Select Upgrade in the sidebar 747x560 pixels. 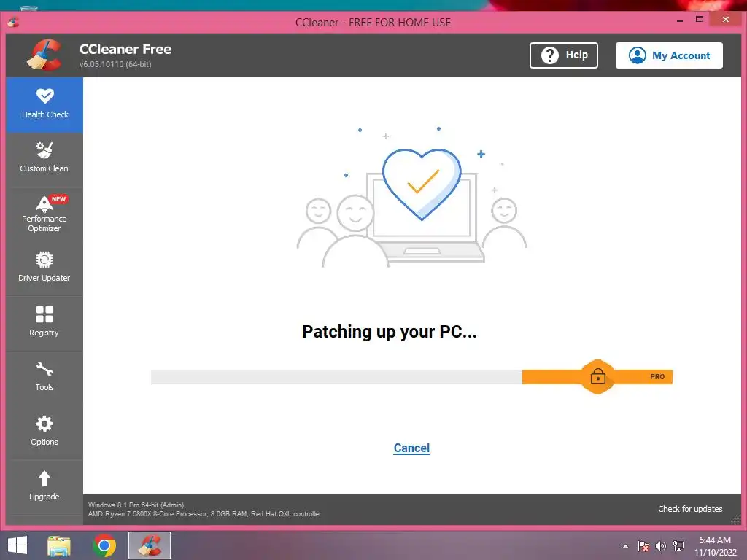(44, 486)
